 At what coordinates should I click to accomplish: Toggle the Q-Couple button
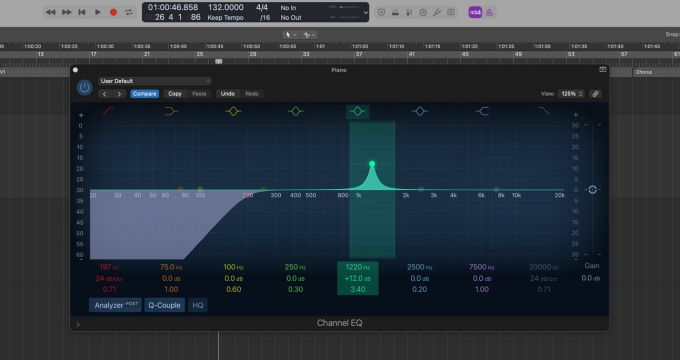[164, 305]
